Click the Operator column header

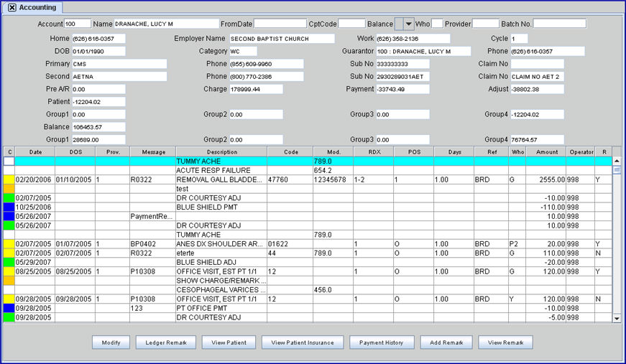(581, 152)
